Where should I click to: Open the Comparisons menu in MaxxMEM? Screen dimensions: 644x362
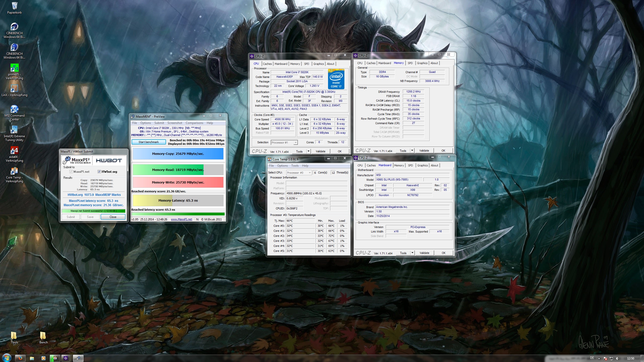point(194,123)
